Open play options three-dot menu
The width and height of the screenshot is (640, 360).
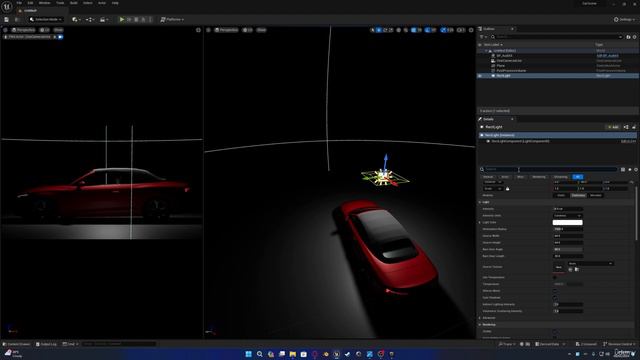pos(150,20)
